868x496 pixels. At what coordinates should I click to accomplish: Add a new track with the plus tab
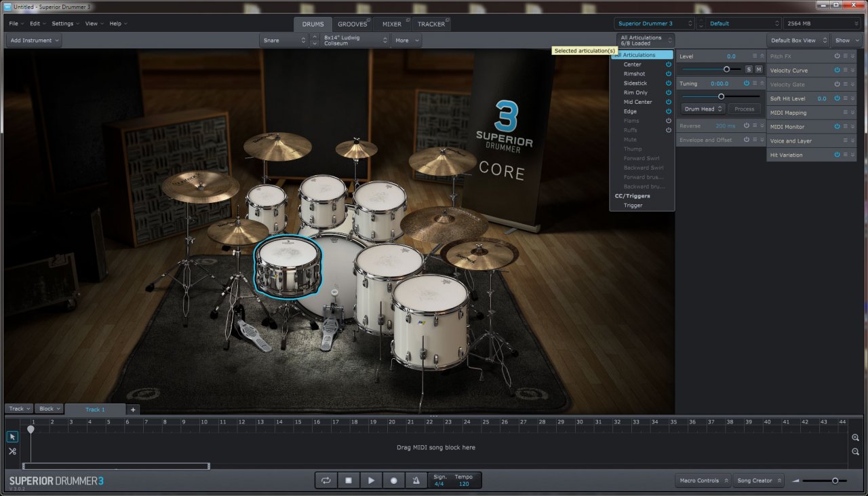click(133, 409)
